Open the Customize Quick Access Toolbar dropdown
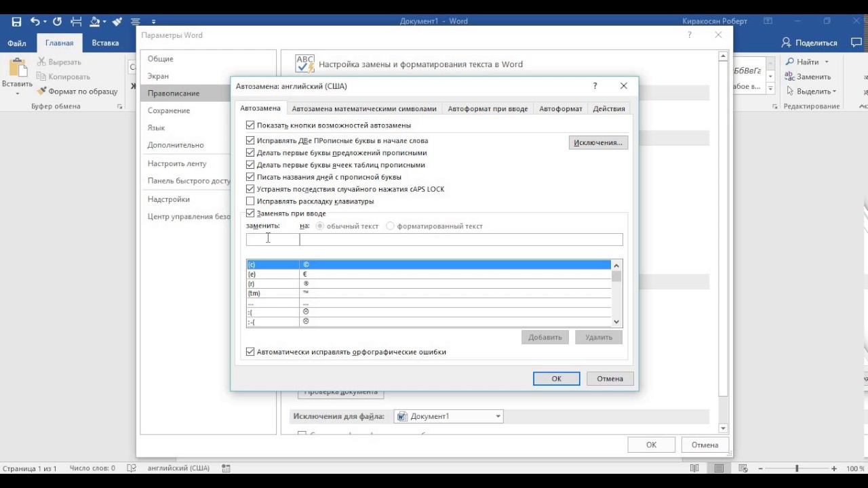Screen dimensions: 868x488 [153, 22]
